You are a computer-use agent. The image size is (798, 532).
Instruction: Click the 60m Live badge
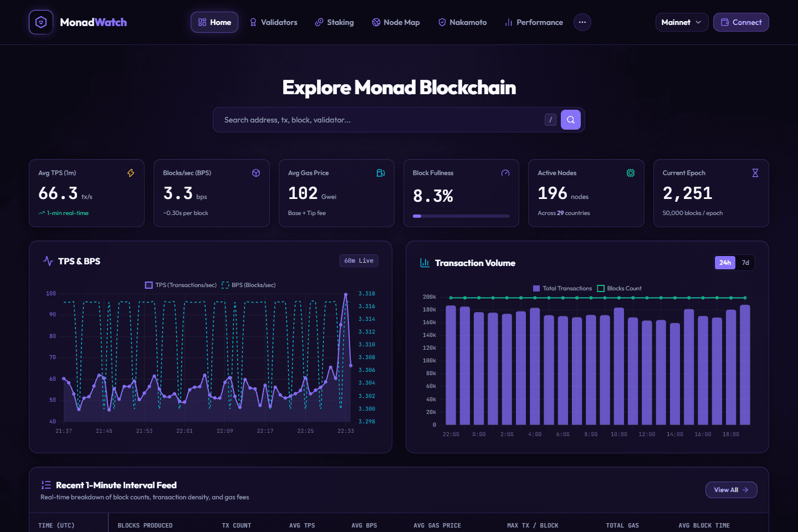pos(359,260)
